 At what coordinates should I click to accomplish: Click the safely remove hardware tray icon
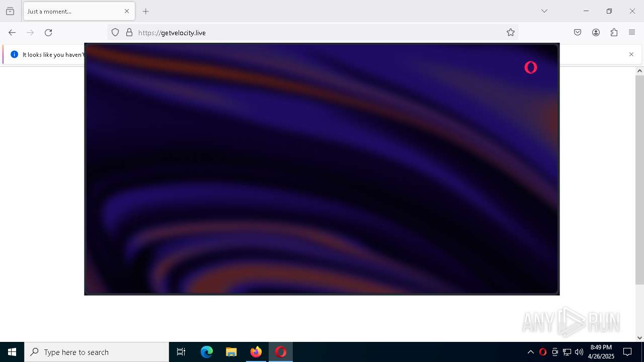point(555,352)
